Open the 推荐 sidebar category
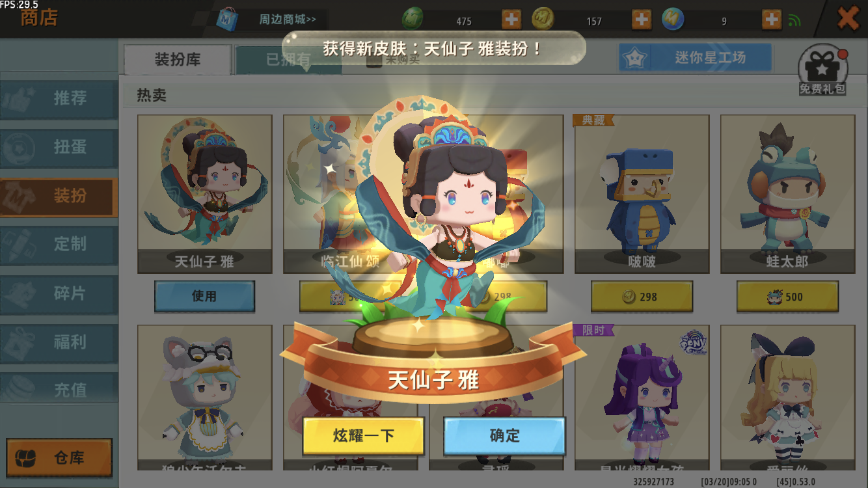This screenshot has width=868, height=488. pos(59,99)
